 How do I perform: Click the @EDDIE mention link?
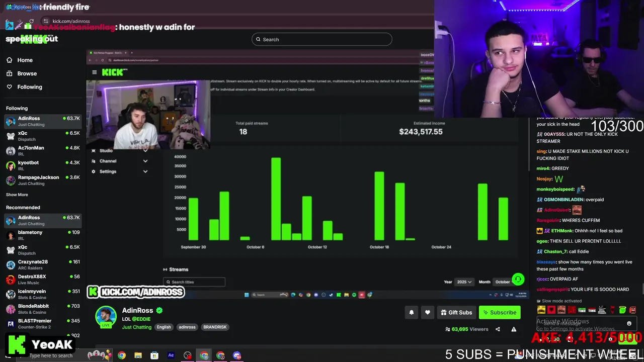tap(141, 319)
